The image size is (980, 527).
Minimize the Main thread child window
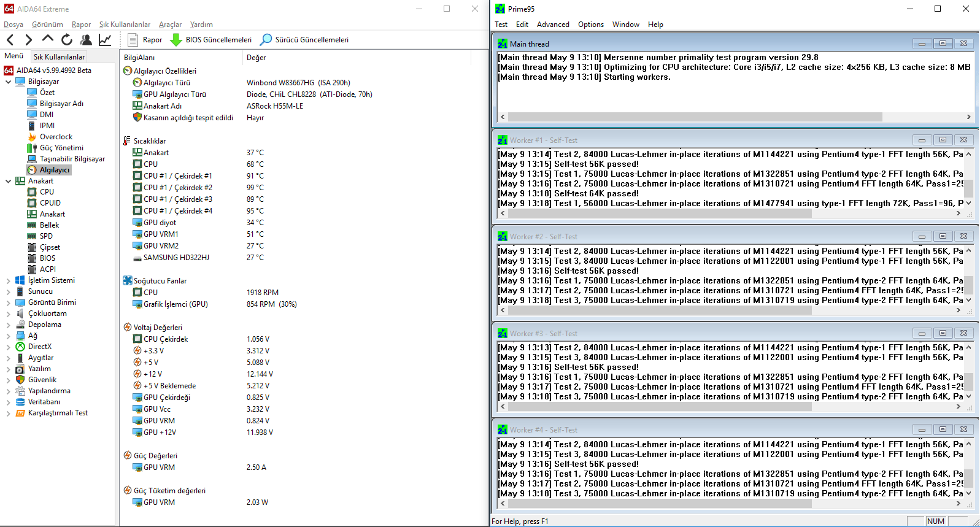(922, 44)
